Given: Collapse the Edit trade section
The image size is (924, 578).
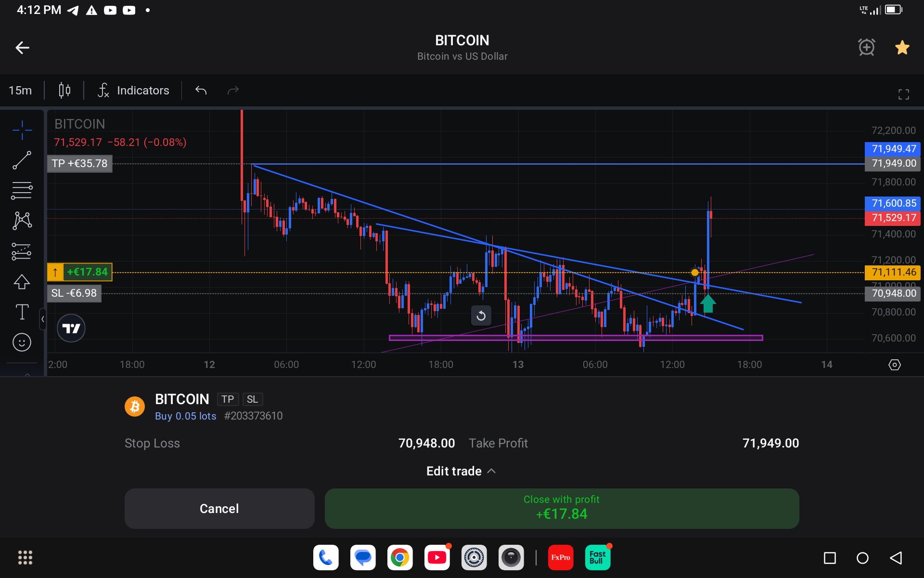Looking at the screenshot, I should click(x=461, y=471).
